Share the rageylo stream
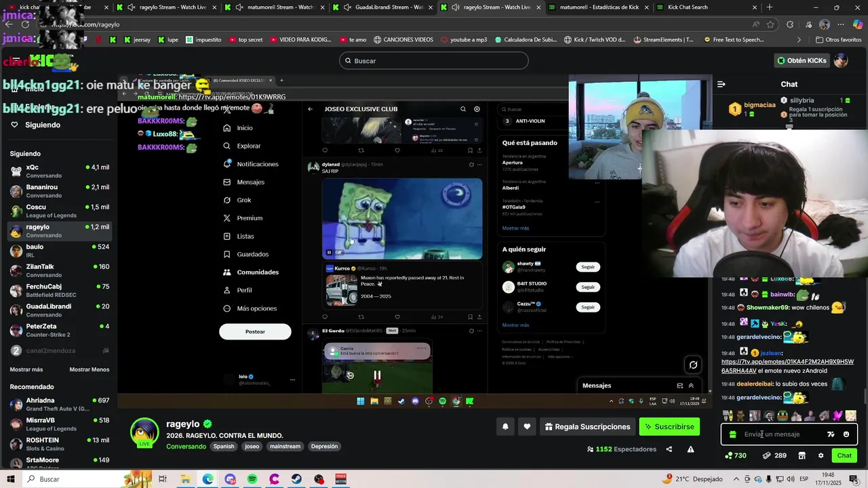 click(669, 449)
